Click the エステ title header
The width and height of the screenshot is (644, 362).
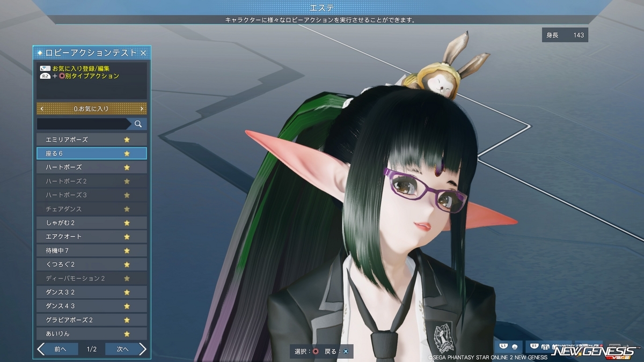coord(322,8)
